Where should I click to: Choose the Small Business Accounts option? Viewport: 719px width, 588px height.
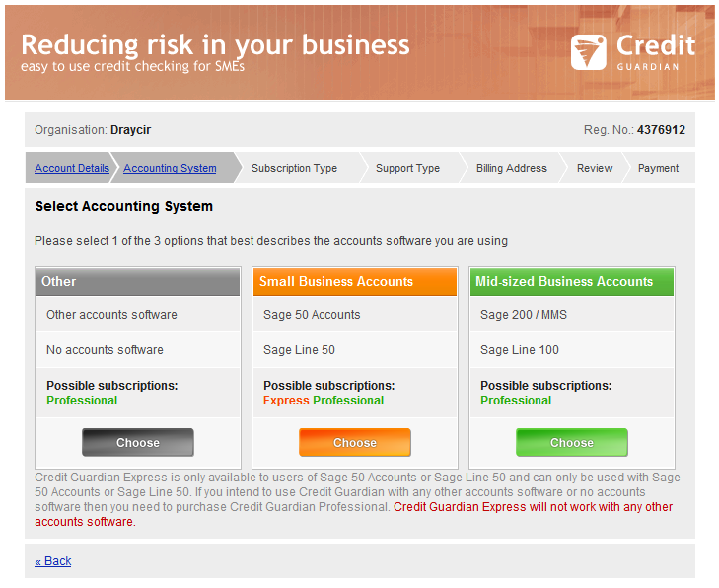click(x=355, y=443)
